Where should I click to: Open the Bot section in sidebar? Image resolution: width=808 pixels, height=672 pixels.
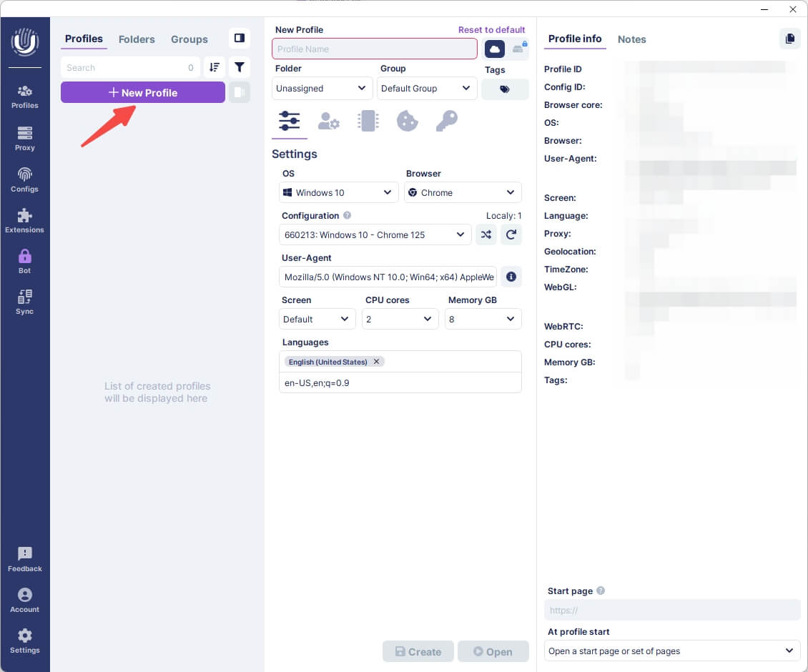tap(25, 261)
